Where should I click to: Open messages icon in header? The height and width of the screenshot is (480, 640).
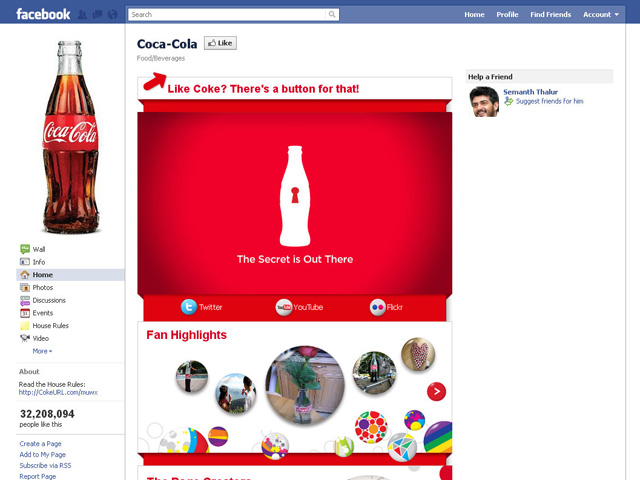click(97, 15)
